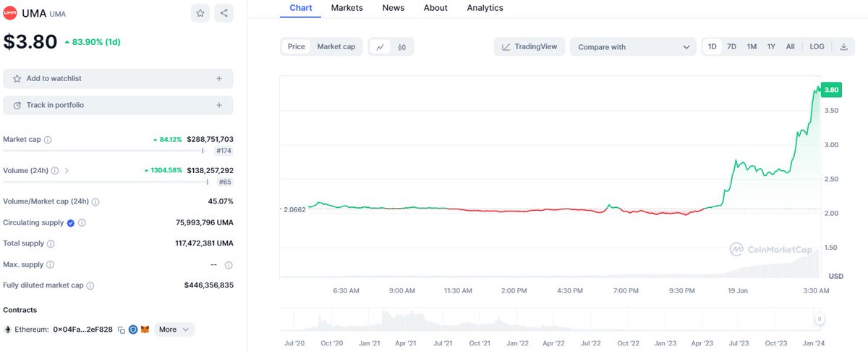The height and width of the screenshot is (352, 868).
Task: Click the Volume (24h) chevron arrow
Action: (67, 171)
